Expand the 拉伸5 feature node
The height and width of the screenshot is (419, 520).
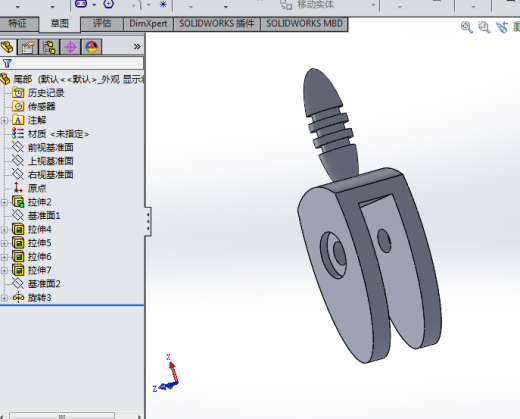[4, 243]
